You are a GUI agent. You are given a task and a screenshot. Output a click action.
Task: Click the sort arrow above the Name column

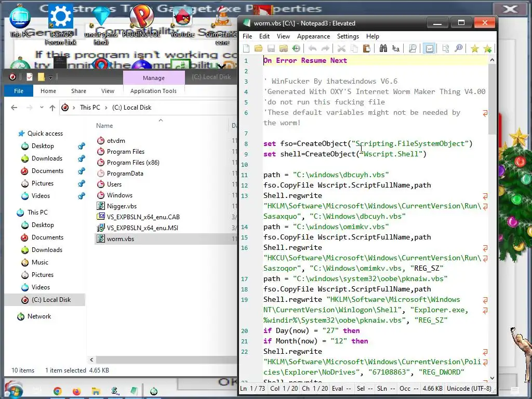[161, 120]
